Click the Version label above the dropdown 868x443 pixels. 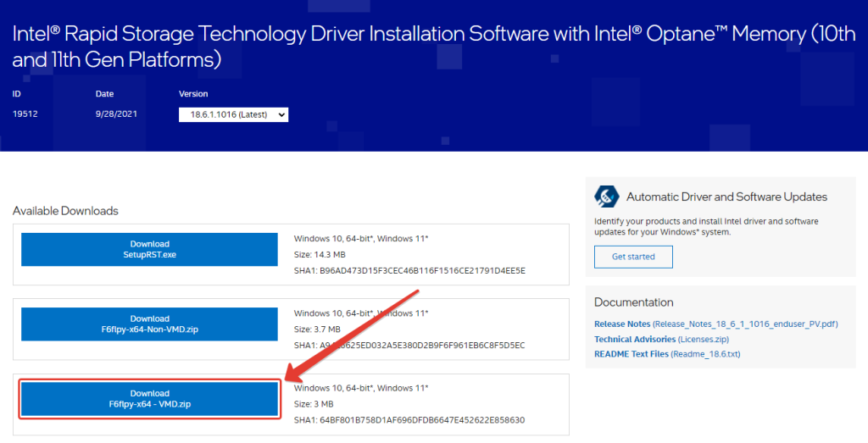[193, 94]
